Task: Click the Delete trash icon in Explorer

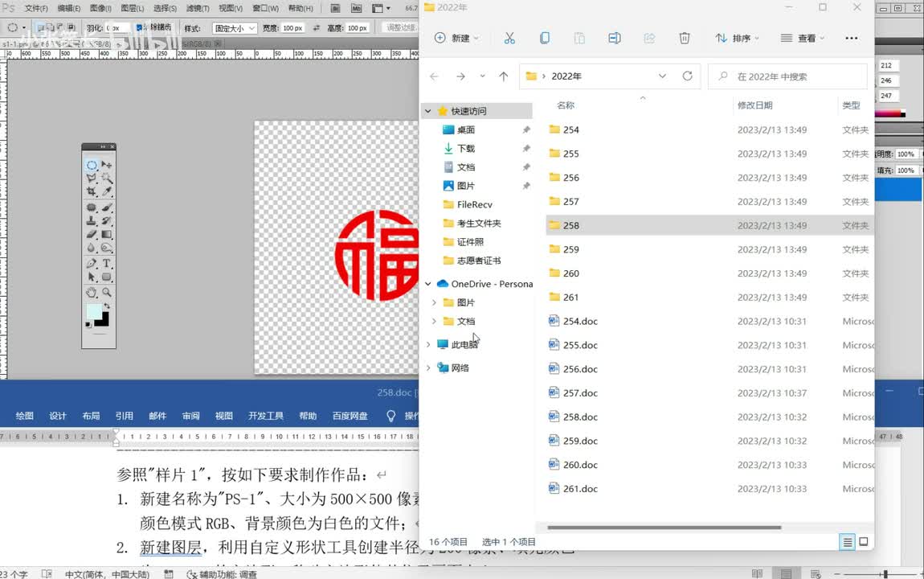Action: pos(684,39)
